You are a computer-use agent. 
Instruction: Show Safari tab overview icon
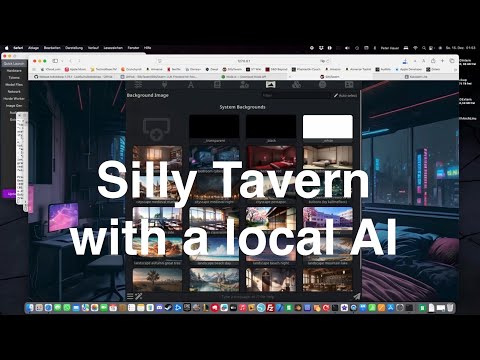point(452,61)
